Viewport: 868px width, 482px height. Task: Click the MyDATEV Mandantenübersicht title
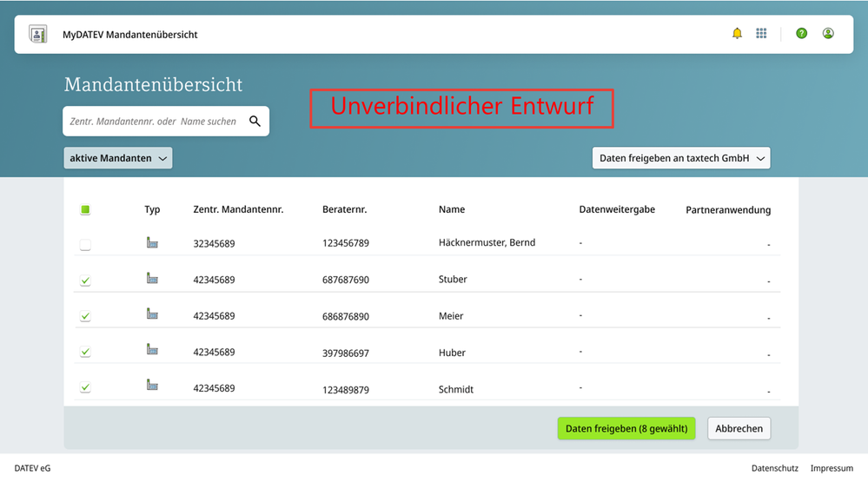tap(130, 35)
